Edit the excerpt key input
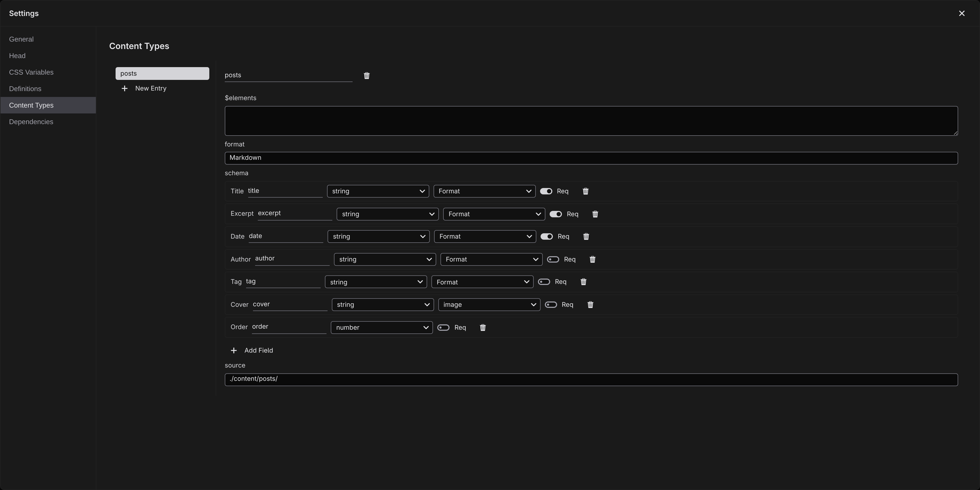This screenshot has height=490, width=980. [x=295, y=214]
